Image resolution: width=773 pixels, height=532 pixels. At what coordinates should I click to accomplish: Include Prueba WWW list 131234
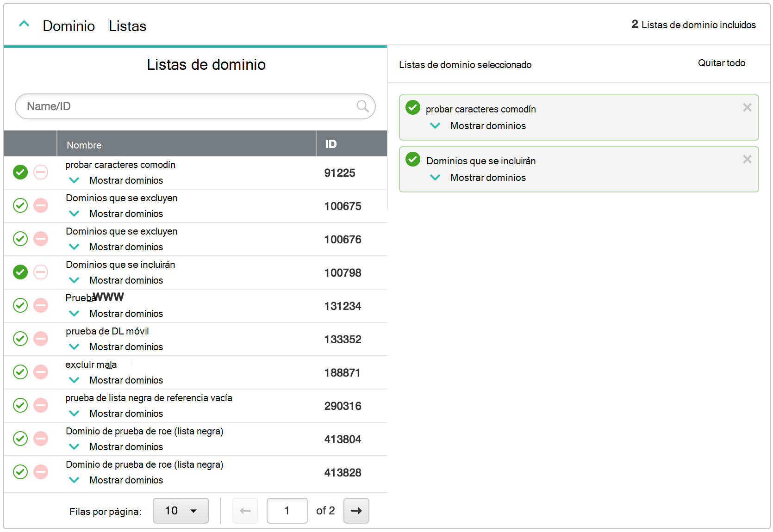(x=20, y=305)
